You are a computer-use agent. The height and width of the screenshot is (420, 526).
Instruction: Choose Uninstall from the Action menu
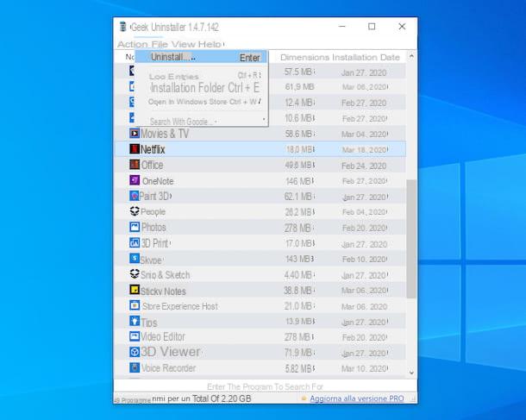tap(201, 58)
